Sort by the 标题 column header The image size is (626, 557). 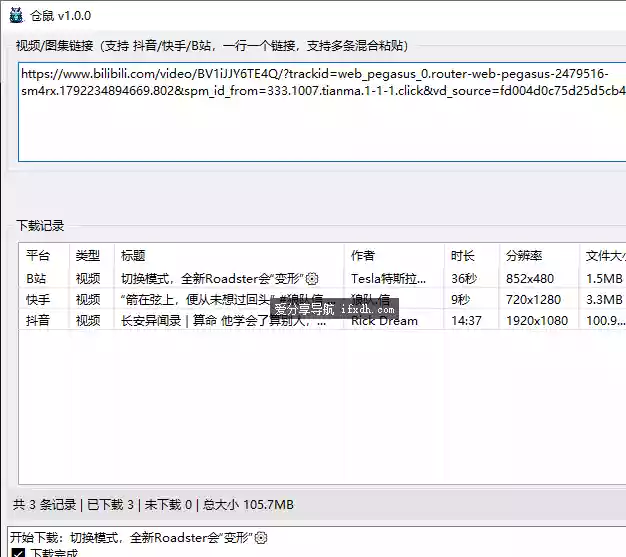(133, 256)
